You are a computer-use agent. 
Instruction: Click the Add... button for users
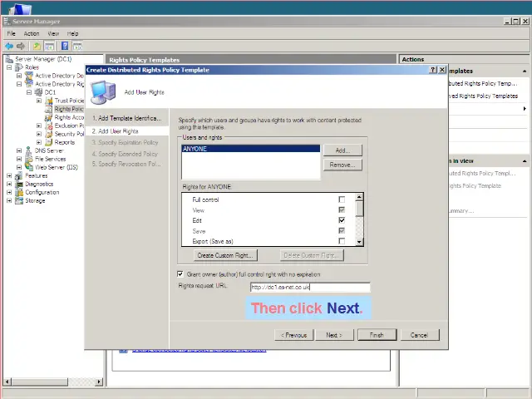(342, 150)
